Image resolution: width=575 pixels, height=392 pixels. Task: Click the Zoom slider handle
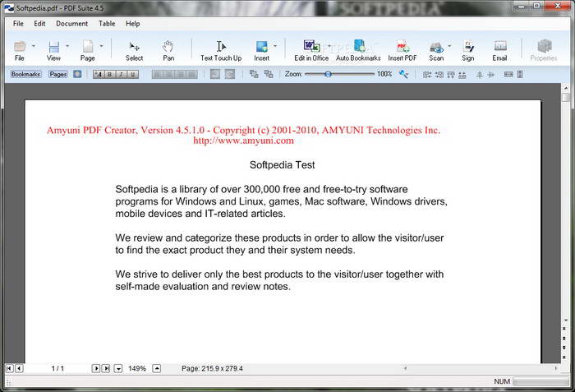(x=329, y=74)
